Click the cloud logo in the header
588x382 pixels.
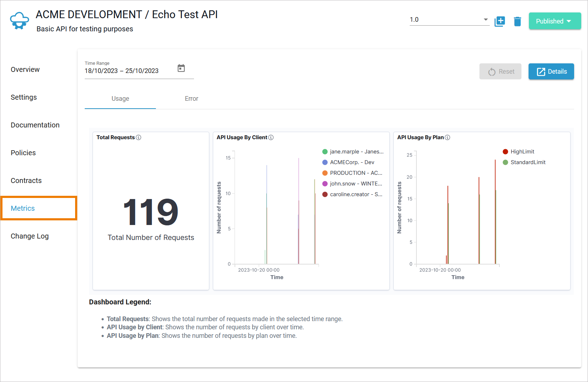click(x=19, y=20)
